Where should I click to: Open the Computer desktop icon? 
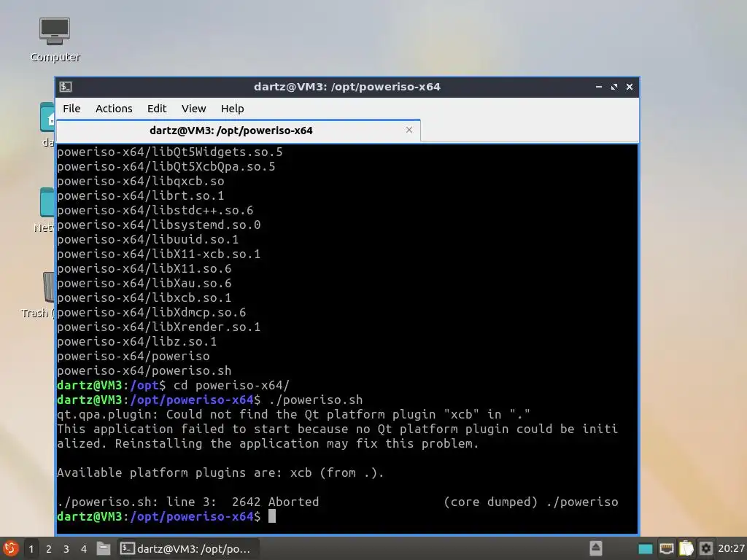click(x=55, y=40)
